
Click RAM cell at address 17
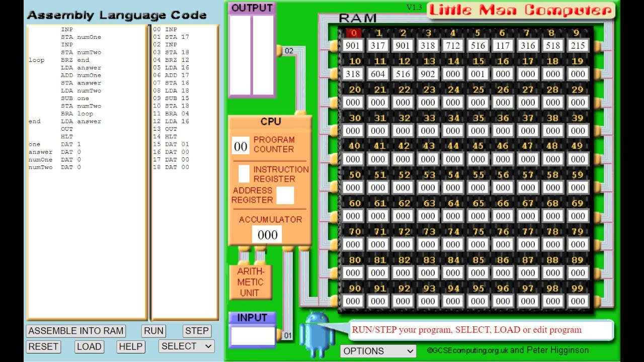(528, 74)
